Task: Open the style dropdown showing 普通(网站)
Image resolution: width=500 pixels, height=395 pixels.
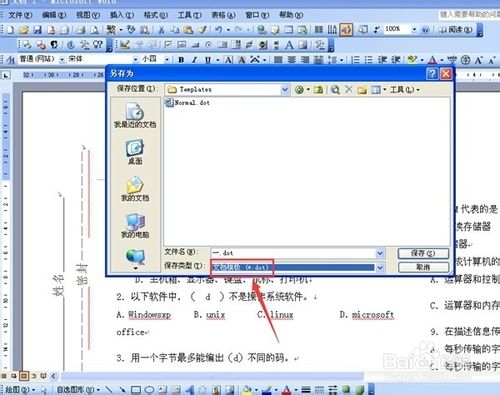Action: 62,59
